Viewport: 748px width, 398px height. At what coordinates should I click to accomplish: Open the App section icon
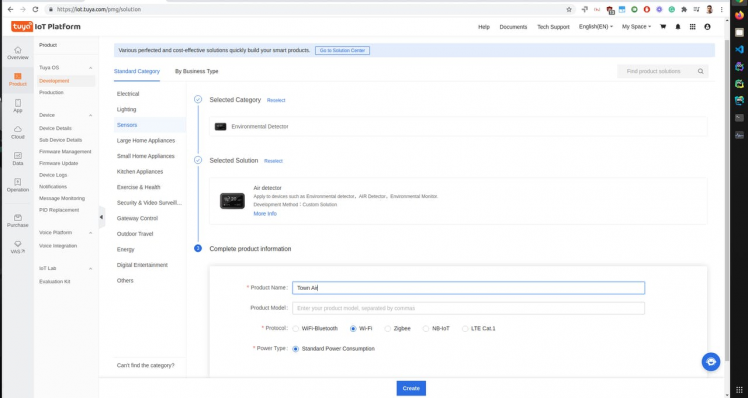18,106
